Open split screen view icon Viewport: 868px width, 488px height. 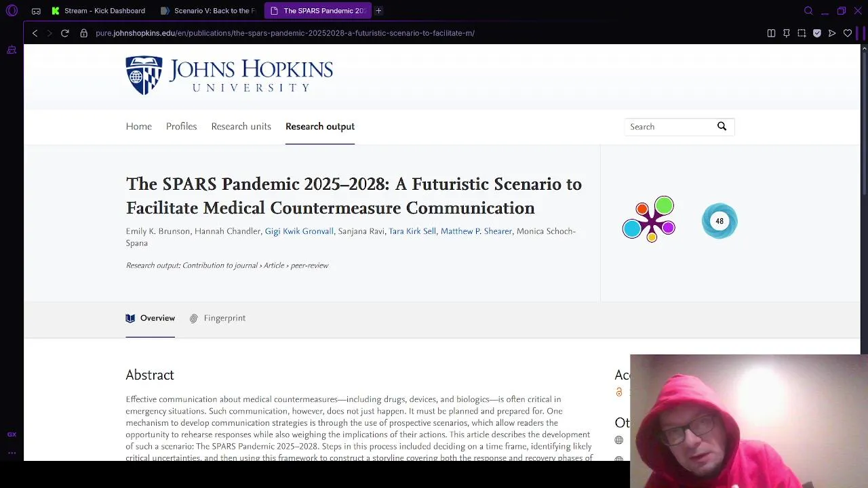771,33
